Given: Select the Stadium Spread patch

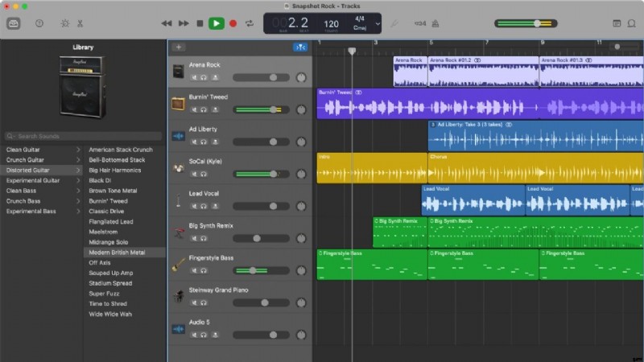Looking at the screenshot, I should pos(111,283).
